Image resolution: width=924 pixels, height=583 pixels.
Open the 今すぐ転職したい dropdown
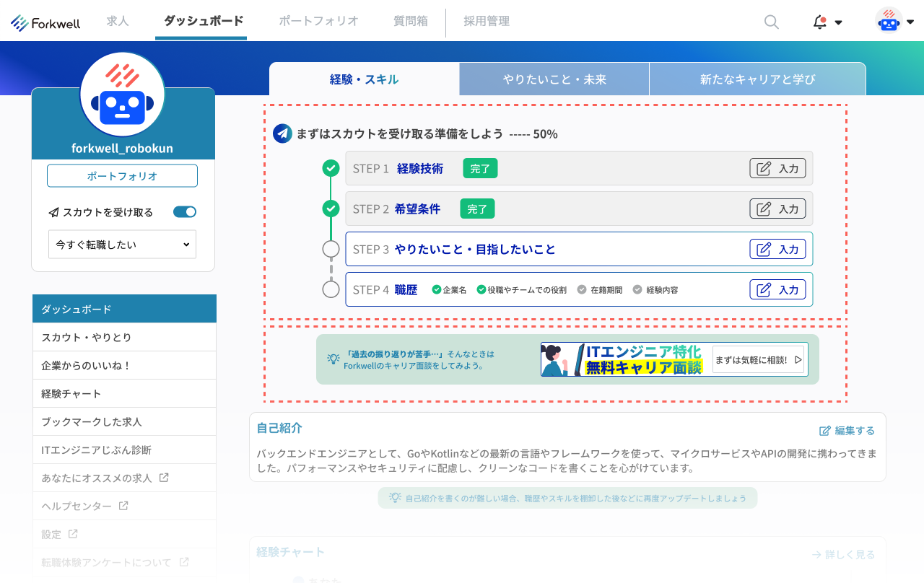point(122,245)
